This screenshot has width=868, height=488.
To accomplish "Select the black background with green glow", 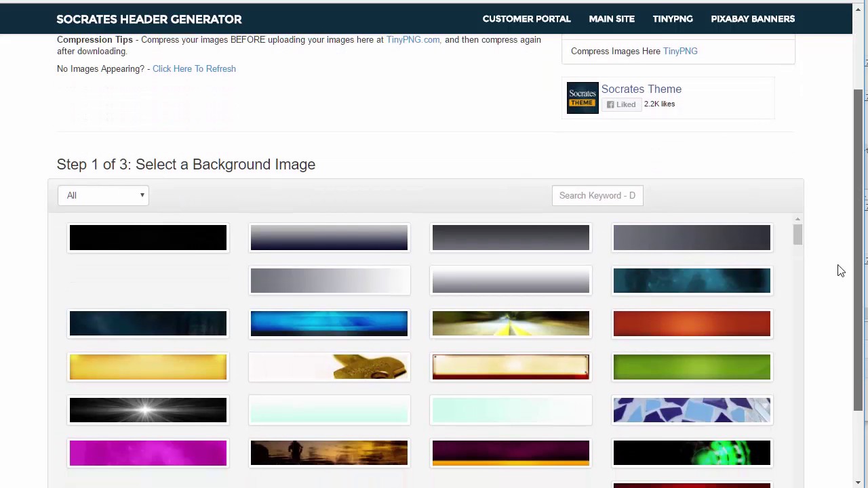I will point(692,453).
